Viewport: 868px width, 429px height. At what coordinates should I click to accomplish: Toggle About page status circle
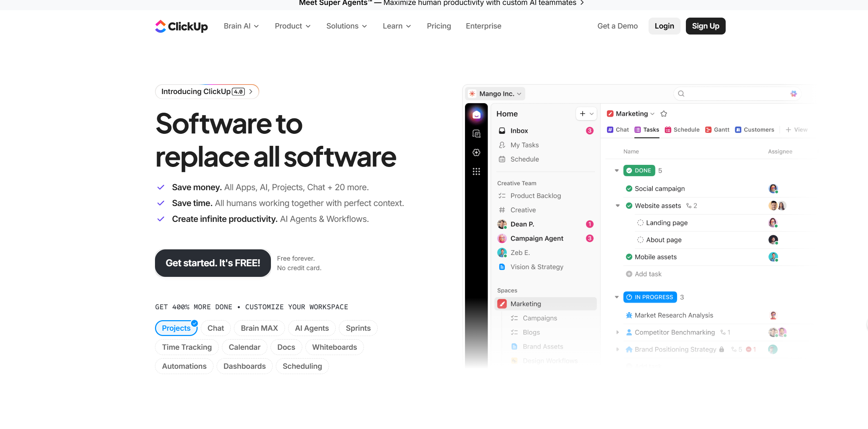tap(640, 240)
